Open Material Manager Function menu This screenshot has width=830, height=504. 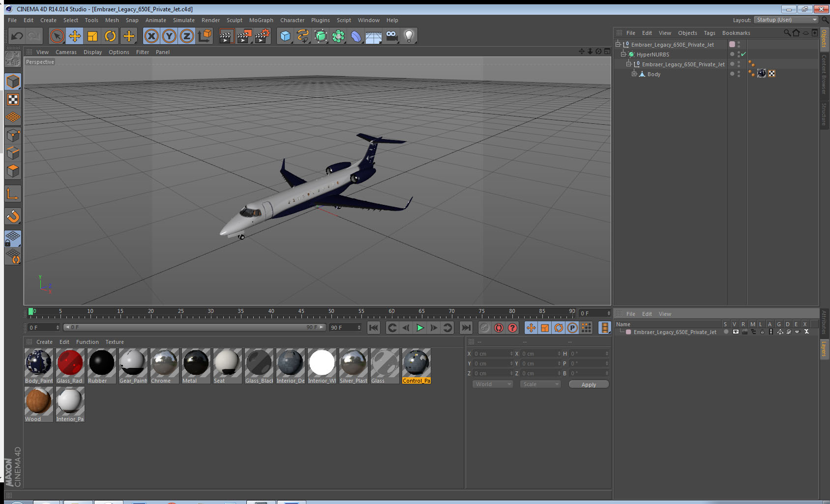pos(88,342)
